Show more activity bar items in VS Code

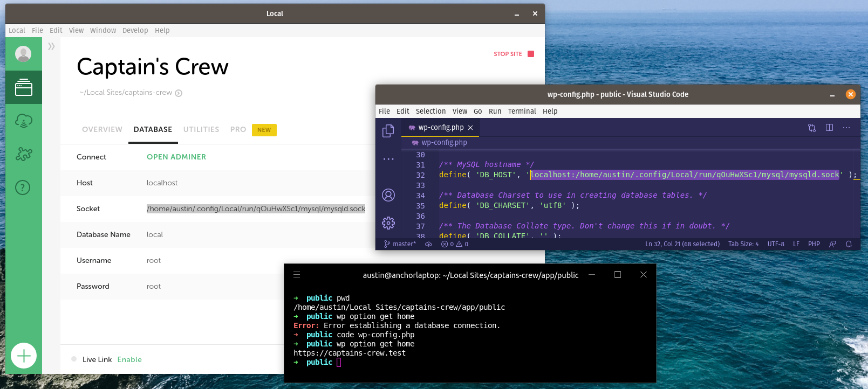pos(388,159)
